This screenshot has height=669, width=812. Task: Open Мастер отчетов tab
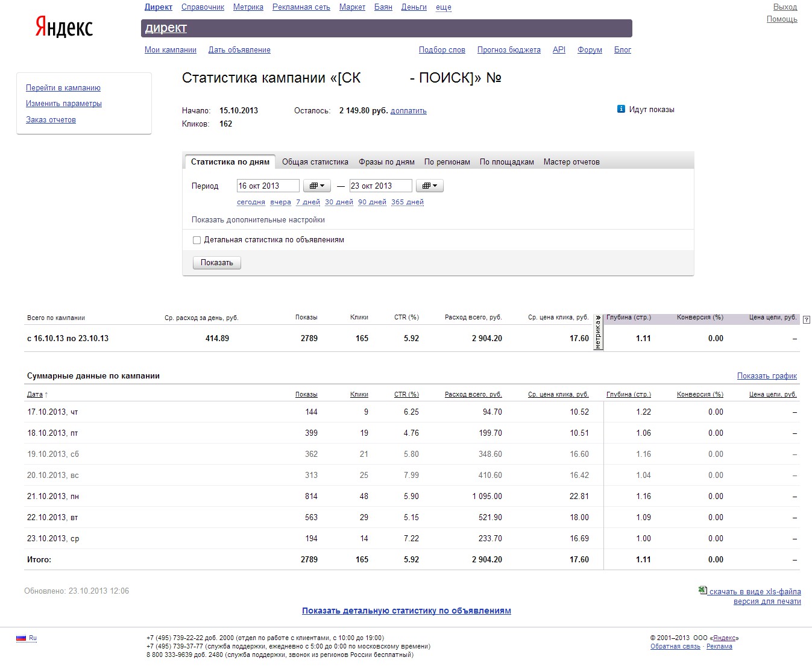click(x=571, y=162)
